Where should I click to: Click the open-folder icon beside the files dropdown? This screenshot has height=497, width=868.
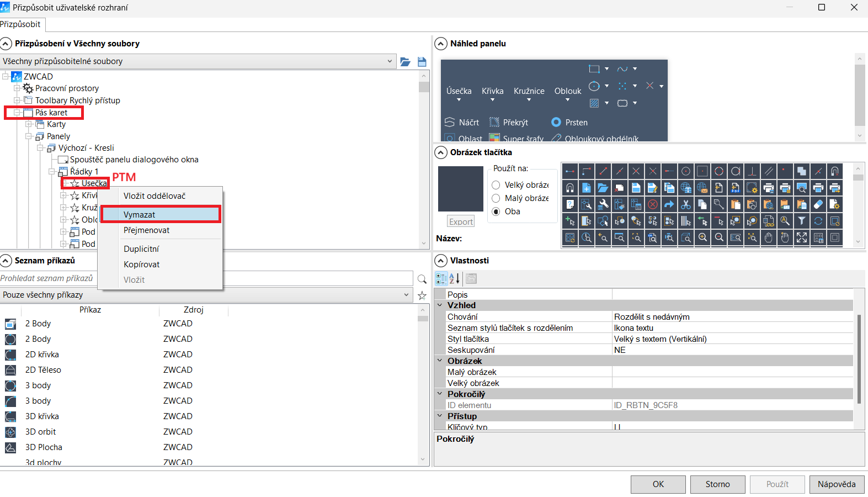405,62
